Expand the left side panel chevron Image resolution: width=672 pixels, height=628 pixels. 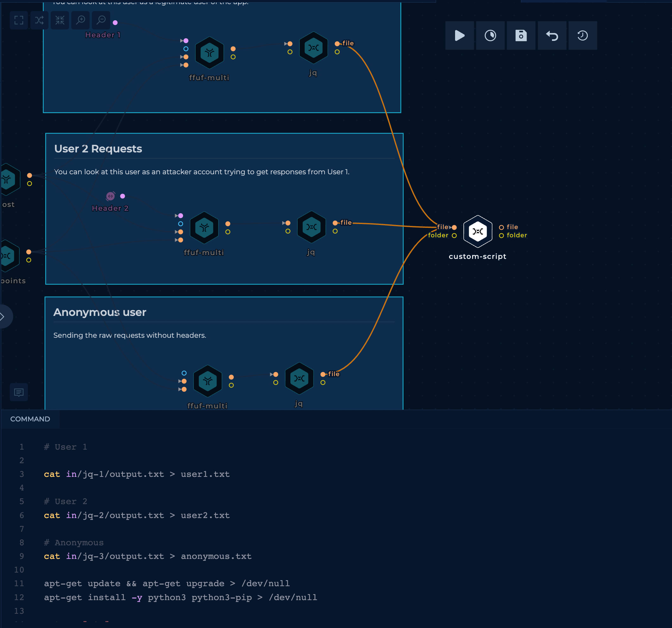point(3,317)
